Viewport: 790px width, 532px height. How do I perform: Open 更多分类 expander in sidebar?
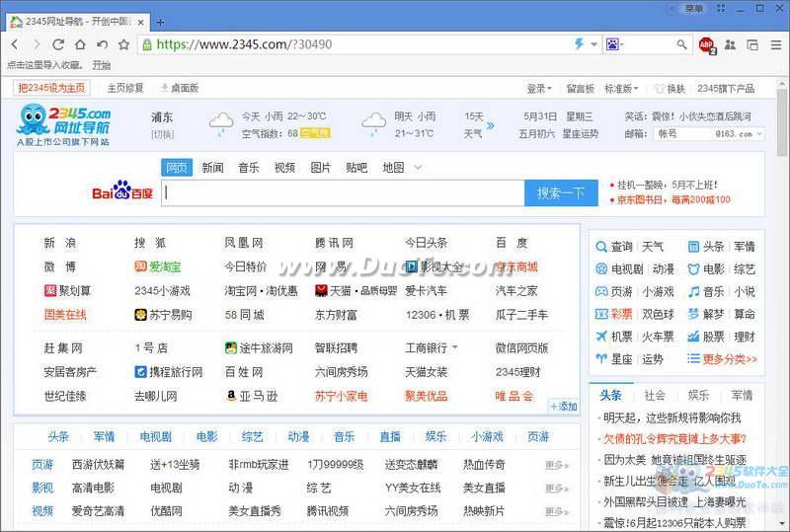[x=723, y=359]
